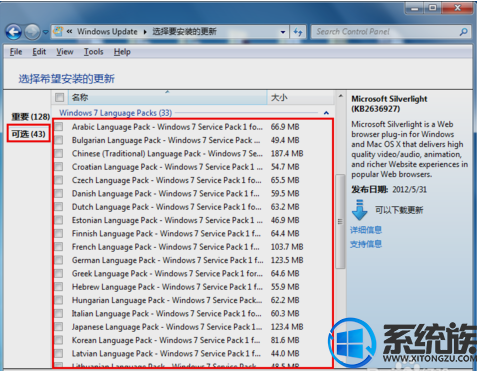Toggle the select-all checkbox in header
The width and height of the screenshot is (477, 371).
60,97
